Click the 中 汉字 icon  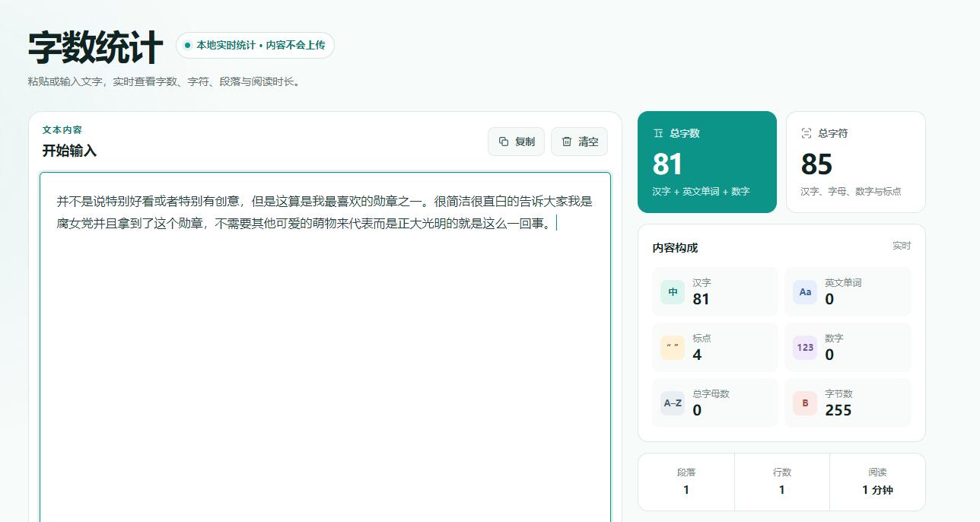pyautogui.click(x=673, y=292)
